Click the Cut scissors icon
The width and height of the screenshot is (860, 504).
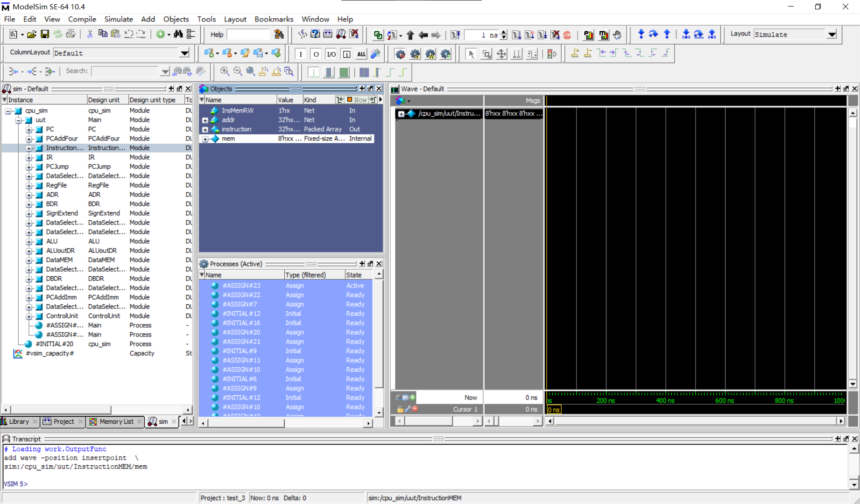pos(90,34)
